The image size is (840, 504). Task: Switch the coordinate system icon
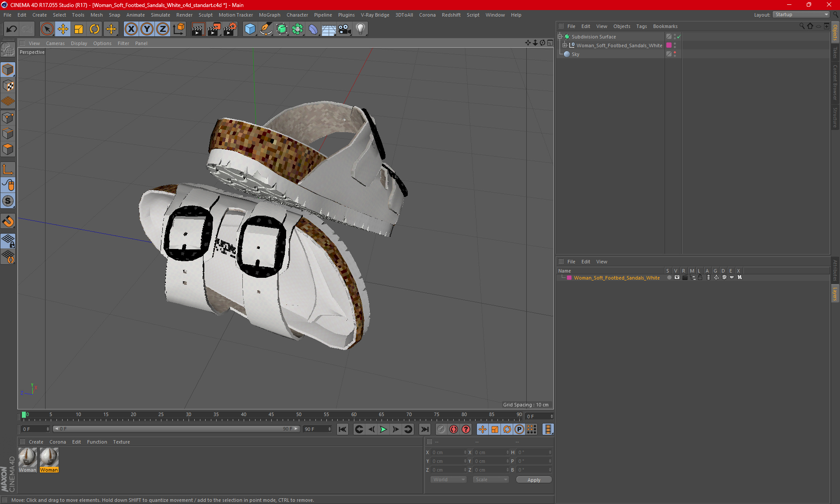179,29
